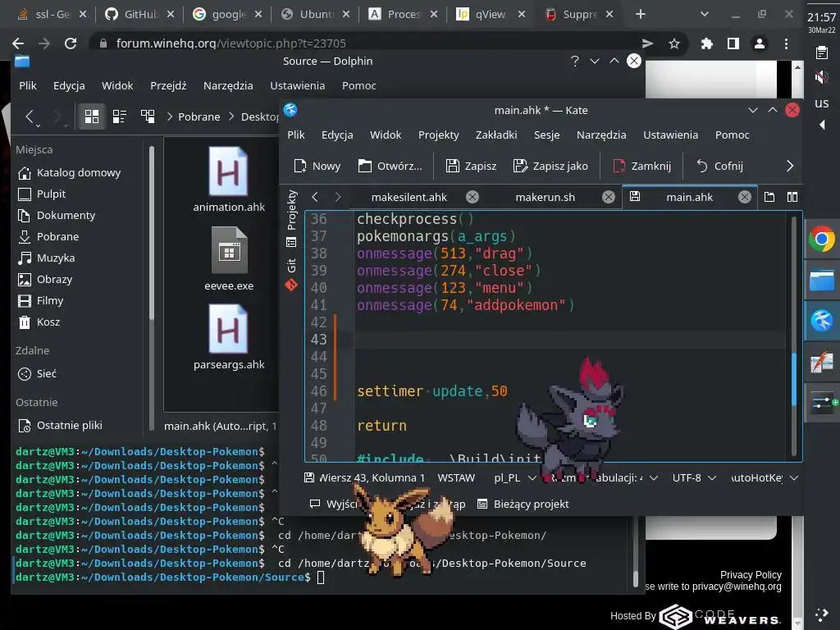Go to next tab arrow in Kate
840x630 pixels.
[x=337, y=197]
